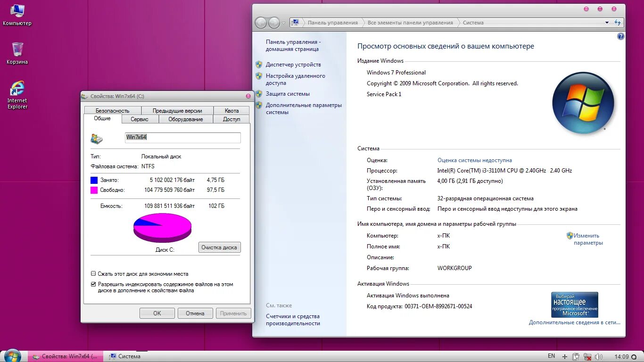Click the plus icon in system tray
The width and height of the screenshot is (644, 362).
tap(565, 356)
